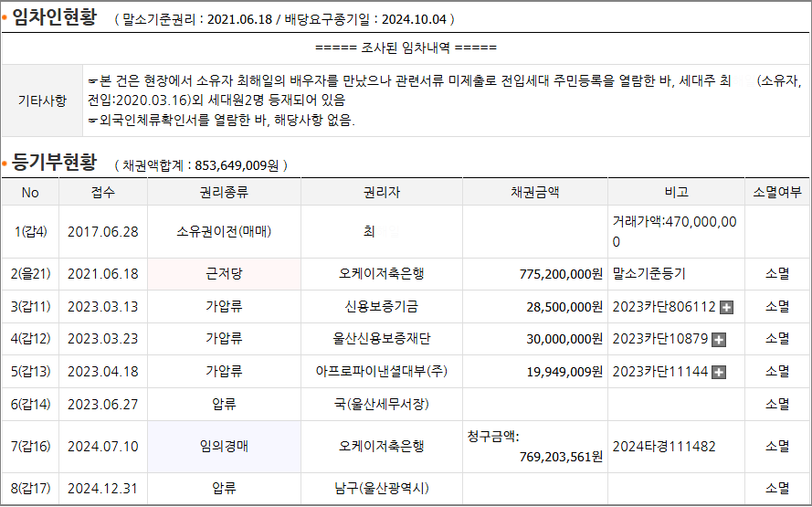Click 가압류 type in 신용보증기금 row
The height and width of the screenshot is (507, 812).
tap(224, 306)
